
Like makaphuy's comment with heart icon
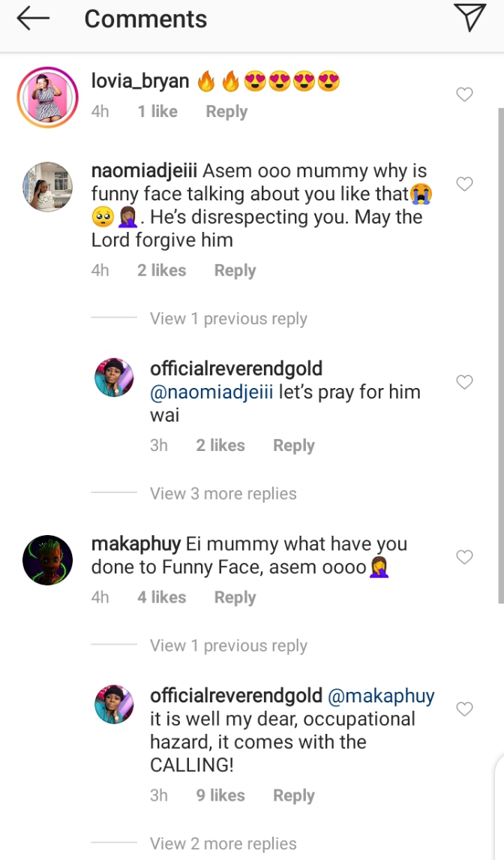point(464,558)
